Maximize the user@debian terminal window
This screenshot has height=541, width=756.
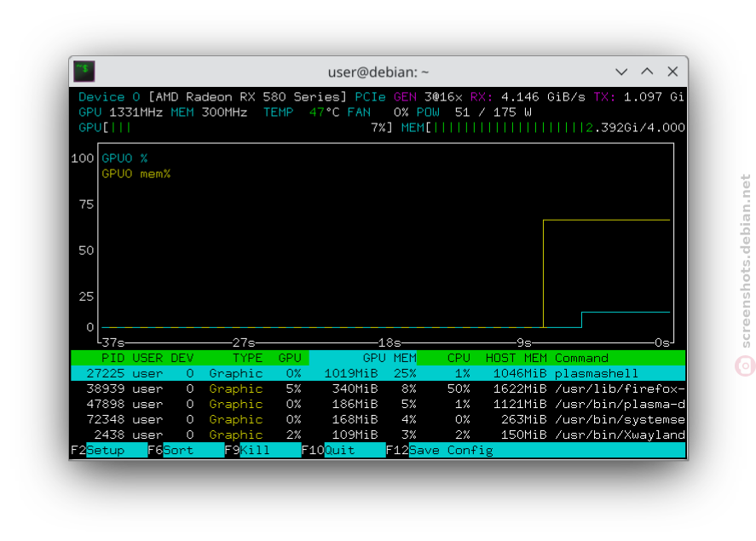647,72
